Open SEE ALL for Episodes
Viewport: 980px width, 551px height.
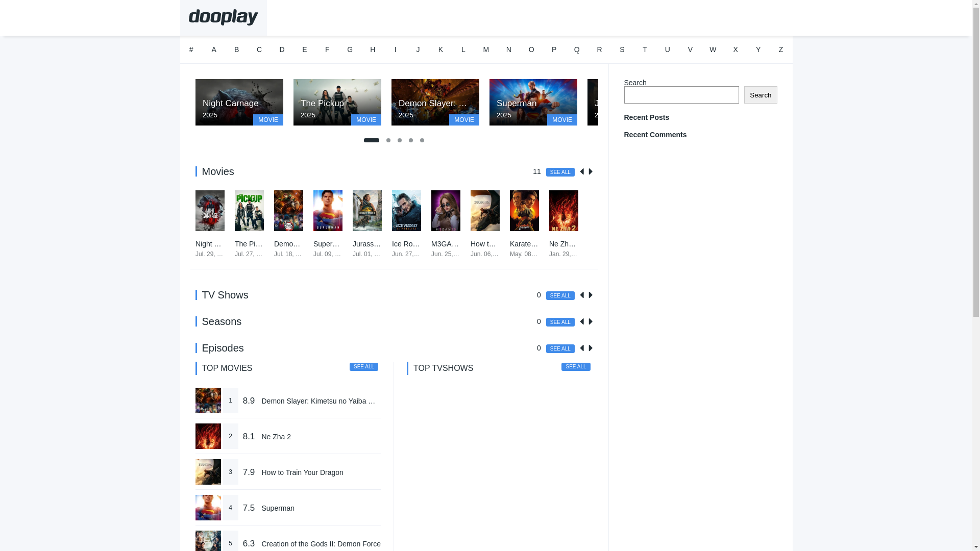[x=560, y=349]
